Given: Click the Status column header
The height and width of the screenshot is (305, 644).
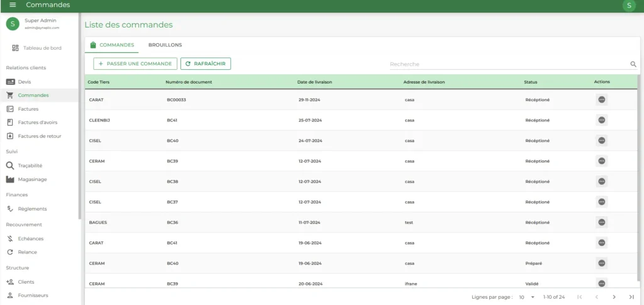Looking at the screenshot, I should [531, 82].
